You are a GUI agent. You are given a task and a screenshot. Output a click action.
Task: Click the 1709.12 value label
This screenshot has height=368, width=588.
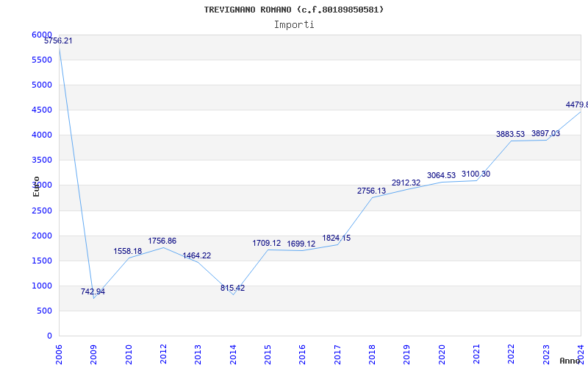coord(266,244)
